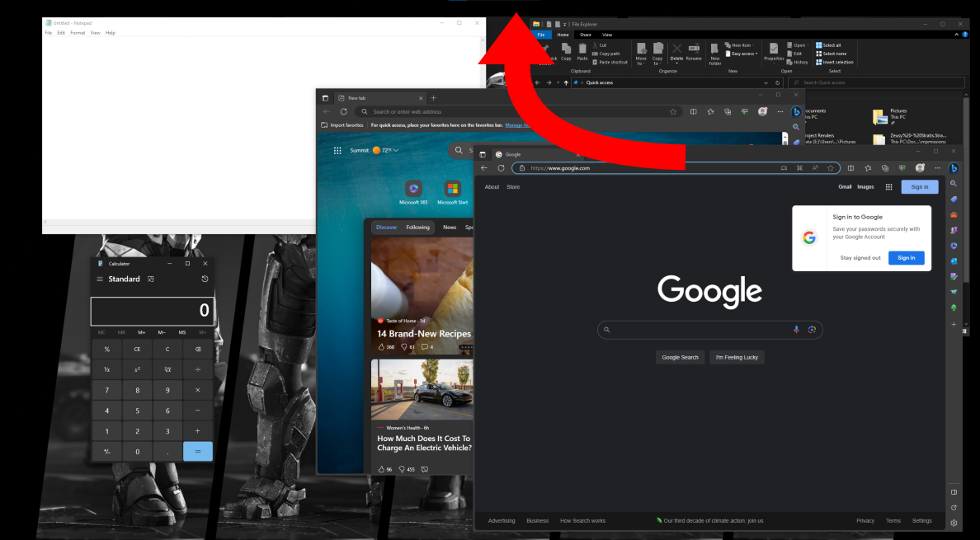Expand the Summit weather dropdown chevron
Viewport: 980px width, 540px height.
[396, 150]
